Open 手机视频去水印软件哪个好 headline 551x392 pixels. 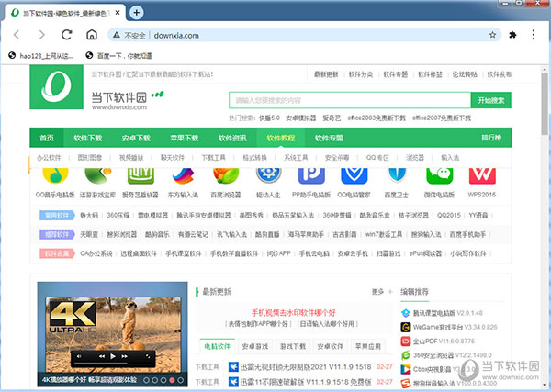coord(294,313)
